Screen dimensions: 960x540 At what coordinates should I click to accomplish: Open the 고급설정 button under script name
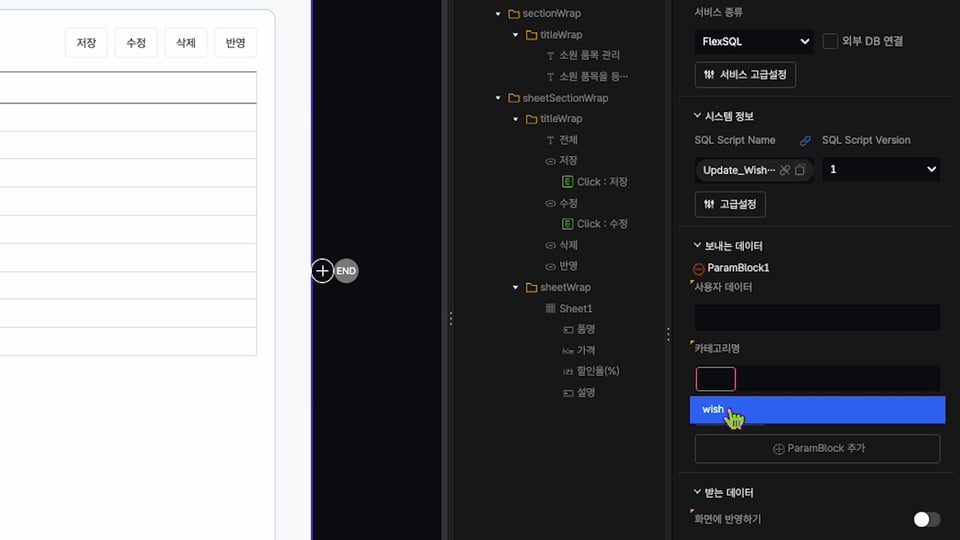[x=730, y=204]
